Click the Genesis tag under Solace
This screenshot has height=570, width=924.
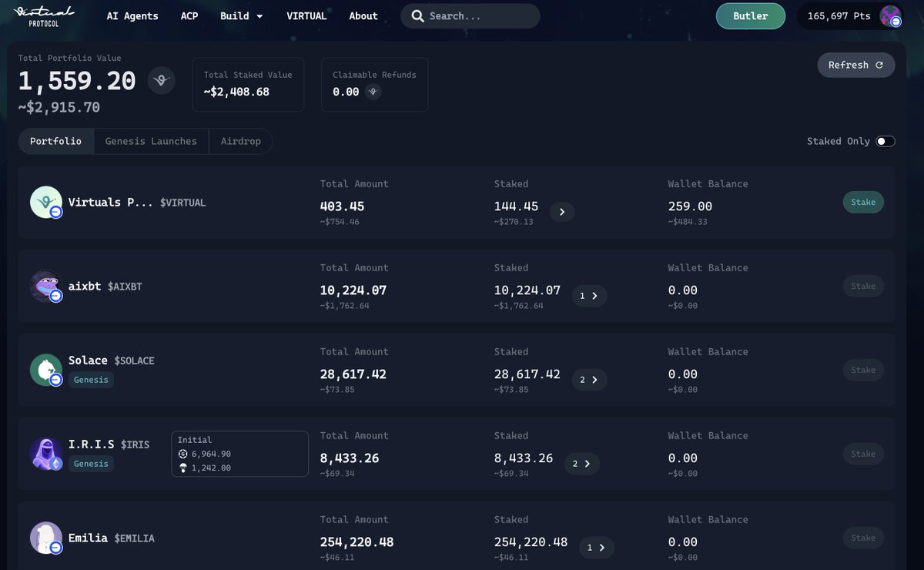(x=91, y=380)
